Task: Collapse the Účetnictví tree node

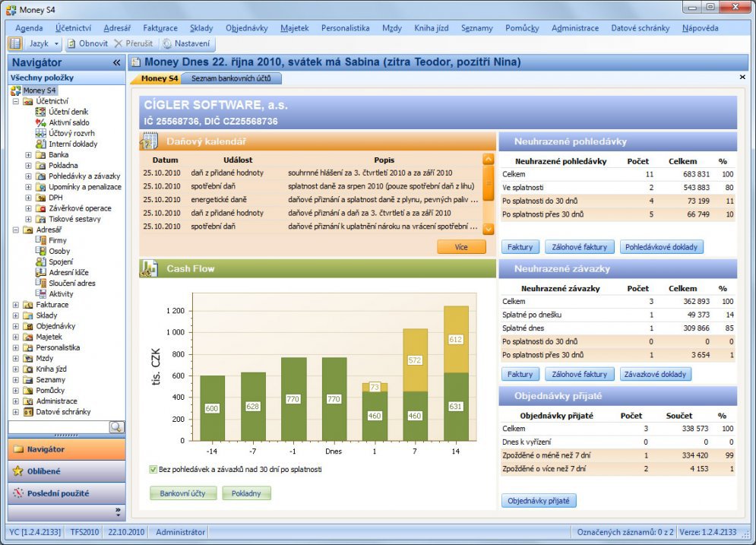Action: [16, 101]
